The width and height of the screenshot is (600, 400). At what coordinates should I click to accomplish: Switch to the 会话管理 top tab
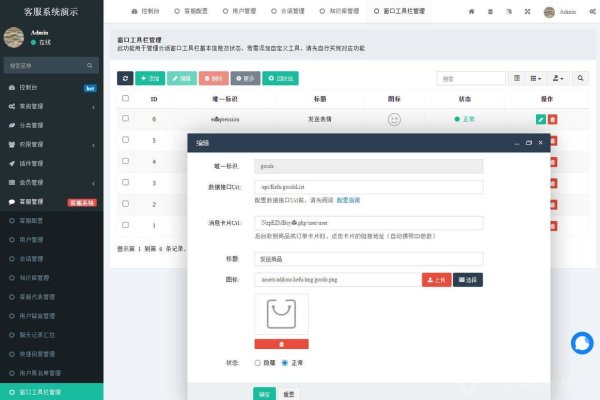pyautogui.click(x=288, y=11)
